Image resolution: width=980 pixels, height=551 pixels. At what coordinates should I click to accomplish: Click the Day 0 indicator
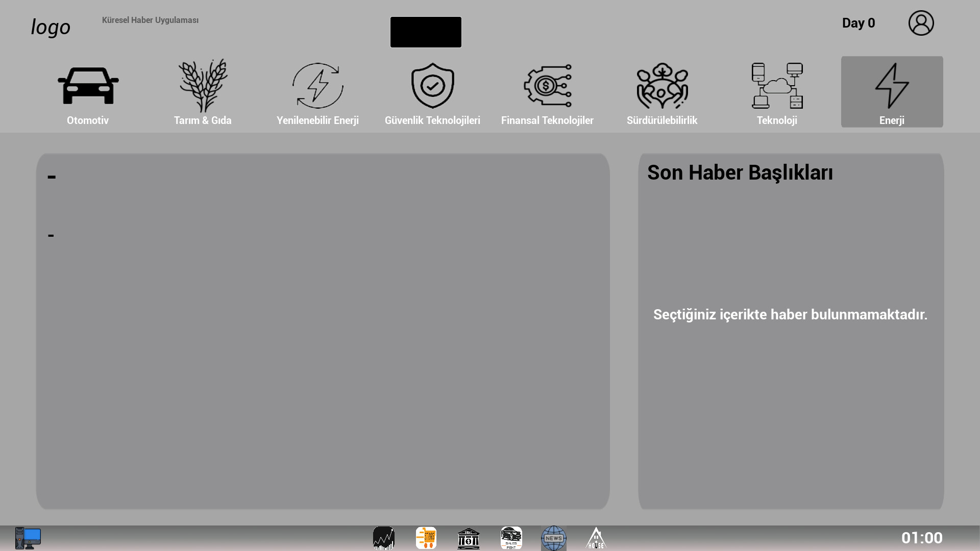click(x=859, y=22)
